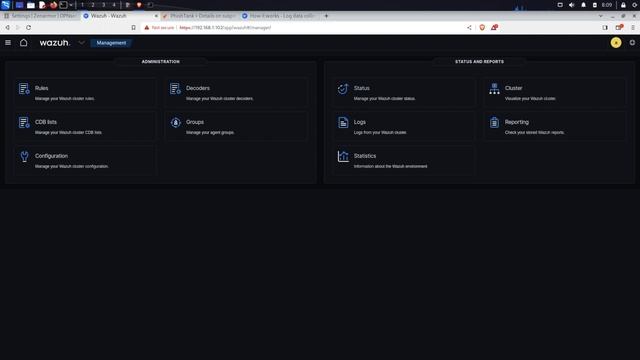Click the Decoders icon
This screenshot has width=640, height=360.
click(x=175, y=89)
